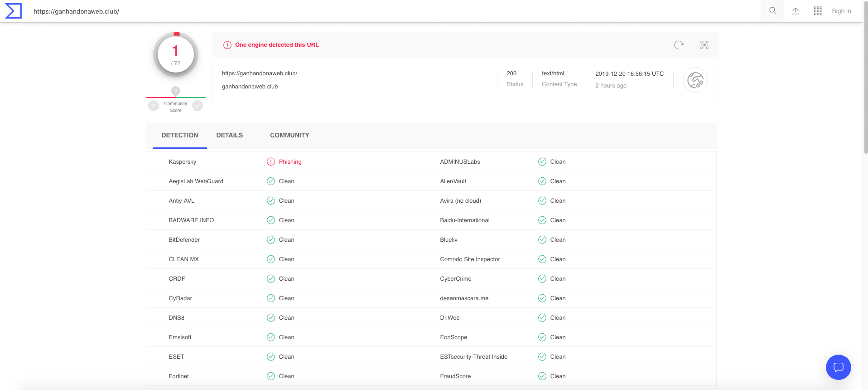Open the chat bubble button
This screenshot has width=868, height=390.
[839, 367]
